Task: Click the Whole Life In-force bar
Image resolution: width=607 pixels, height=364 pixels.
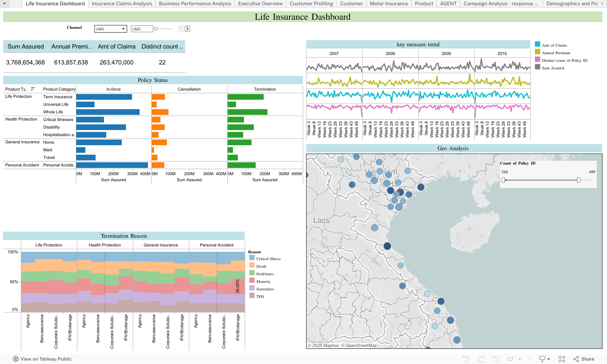Action: (x=108, y=112)
